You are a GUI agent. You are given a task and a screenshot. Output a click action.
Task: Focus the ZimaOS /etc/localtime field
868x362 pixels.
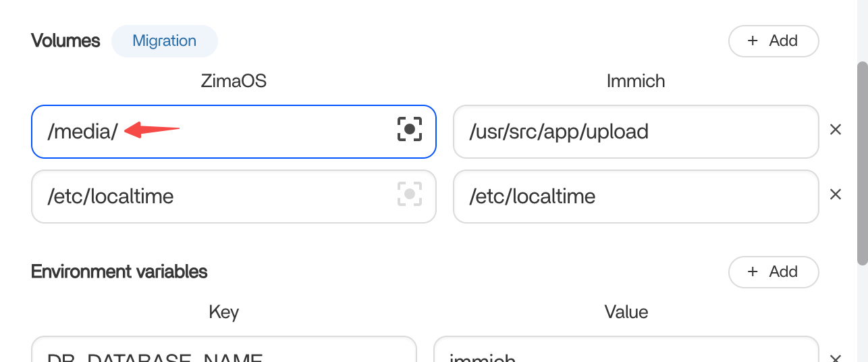(x=234, y=197)
